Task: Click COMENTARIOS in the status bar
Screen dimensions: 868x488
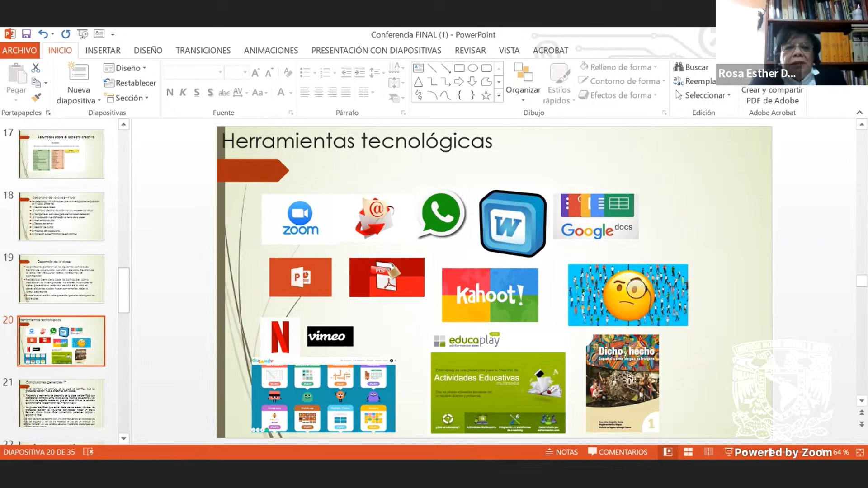Action: (618, 452)
